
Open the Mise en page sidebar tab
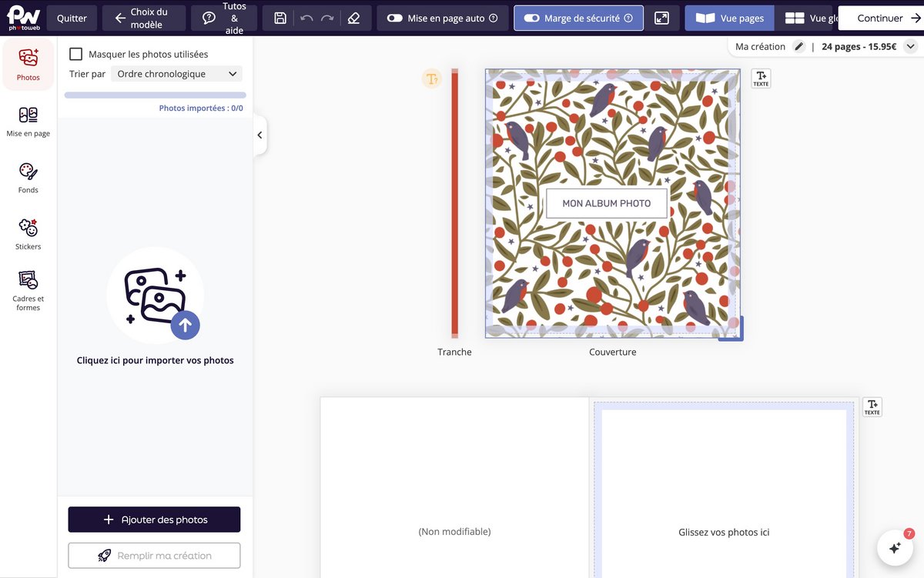click(28, 122)
